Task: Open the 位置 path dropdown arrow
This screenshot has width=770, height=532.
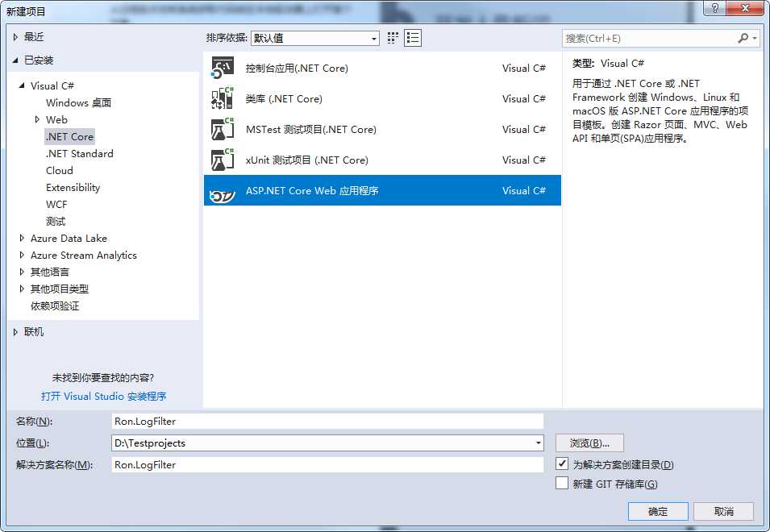Action: point(539,443)
